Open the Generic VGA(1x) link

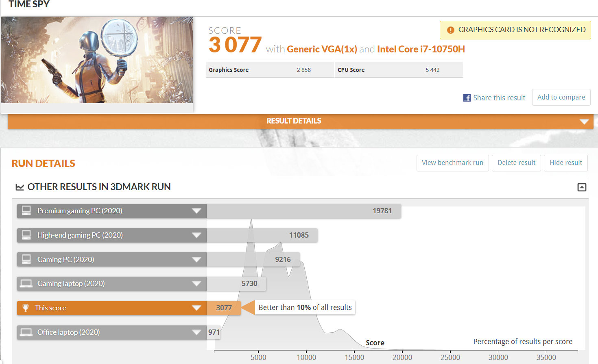click(322, 49)
